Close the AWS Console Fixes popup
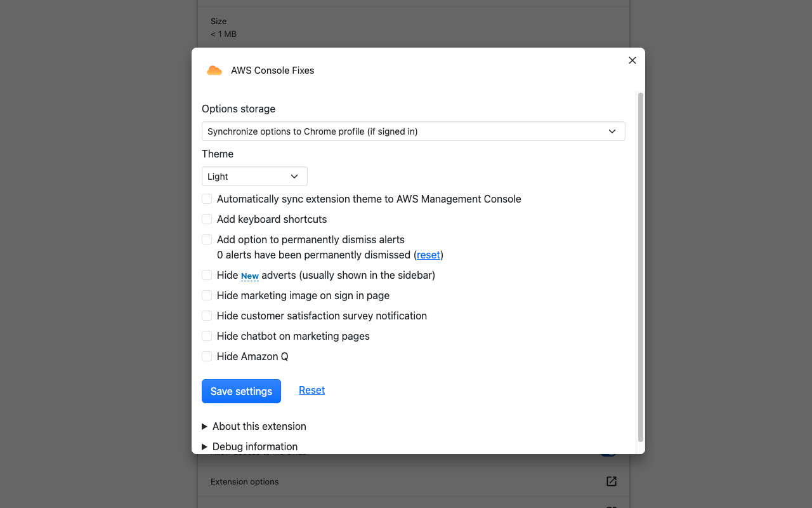This screenshot has height=508, width=812. [x=632, y=60]
